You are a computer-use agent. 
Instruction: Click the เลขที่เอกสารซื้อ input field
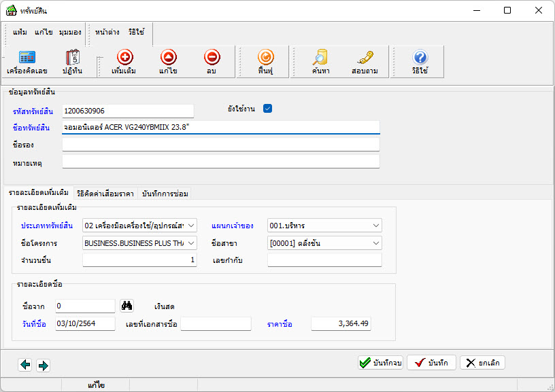[x=216, y=323]
